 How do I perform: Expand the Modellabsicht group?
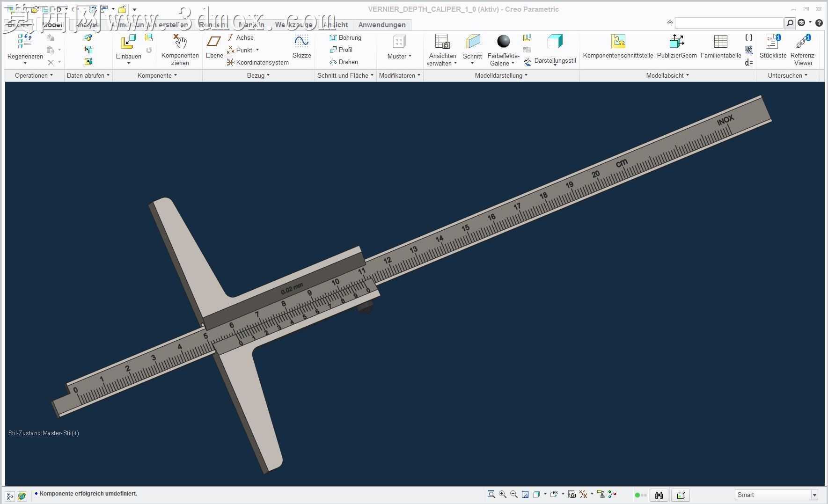pyautogui.click(x=667, y=75)
